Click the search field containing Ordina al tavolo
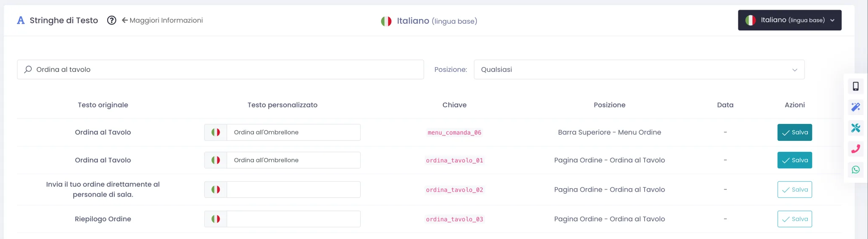Image resolution: width=868 pixels, height=239 pixels. (220, 69)
